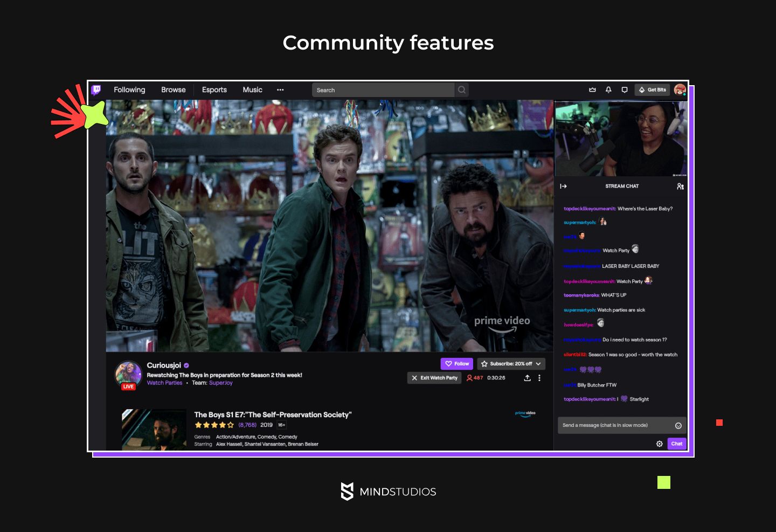Click "Do i need to watch season 1?" message

[635, 340]
